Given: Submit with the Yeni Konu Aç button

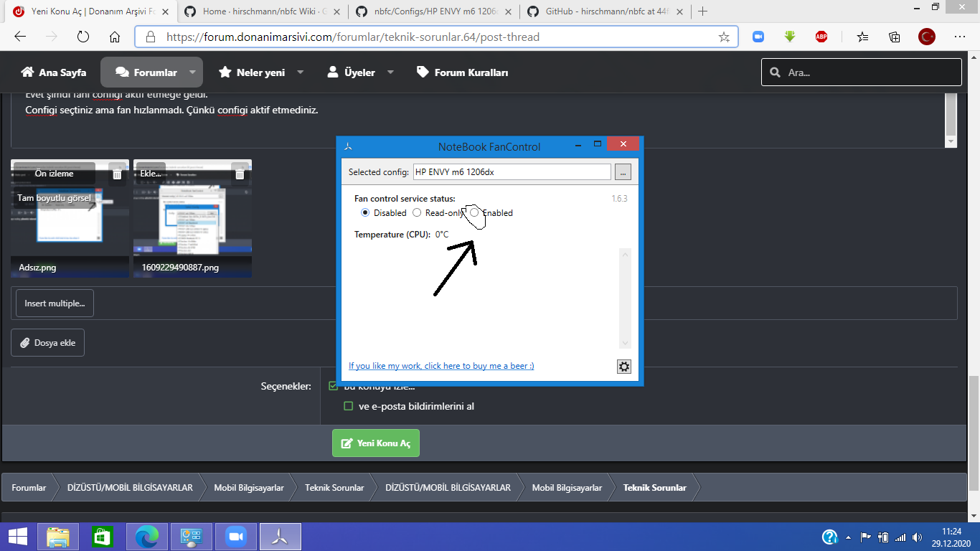Looking at the screenshot, I should [x=376, y=443].
